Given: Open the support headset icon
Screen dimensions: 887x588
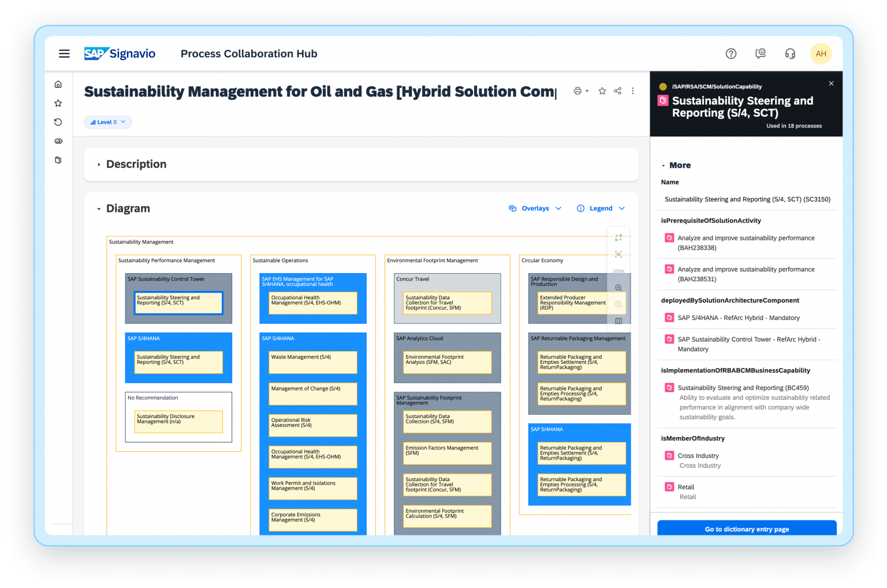Looking at the screenshot, I should click(x=790, y=53).
